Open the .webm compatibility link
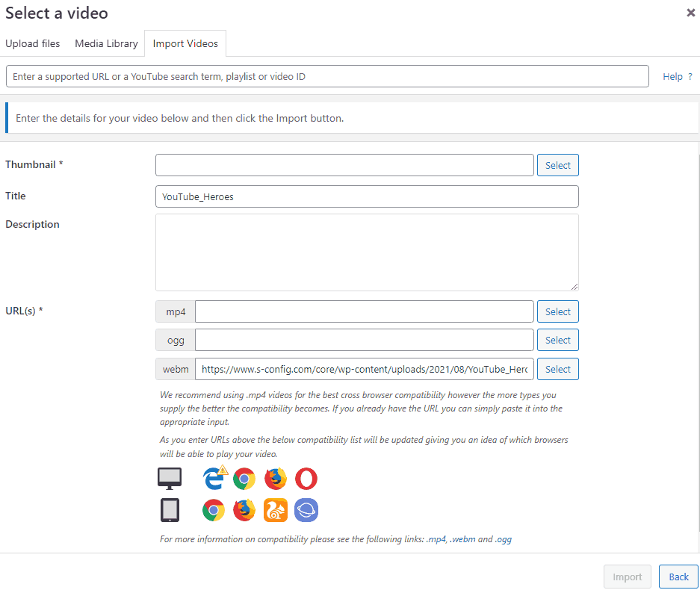700x590 pixels. (x=463, y=539)
